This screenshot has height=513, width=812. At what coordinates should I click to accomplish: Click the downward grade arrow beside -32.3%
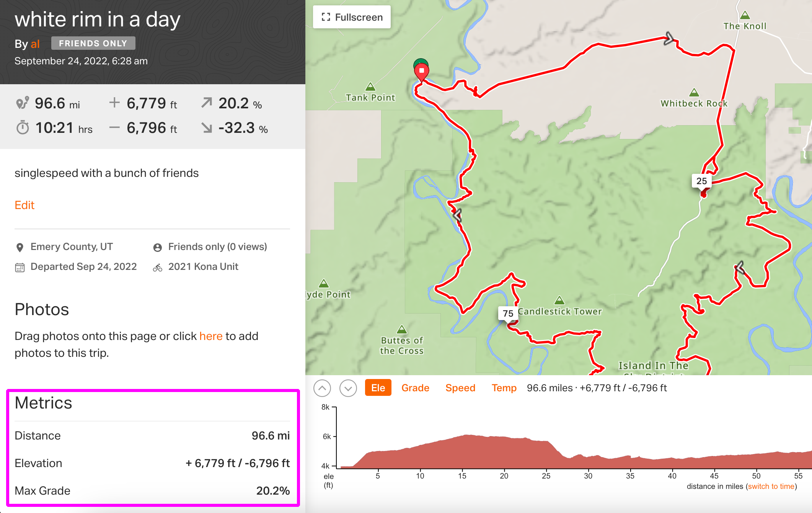click(207, 128)
